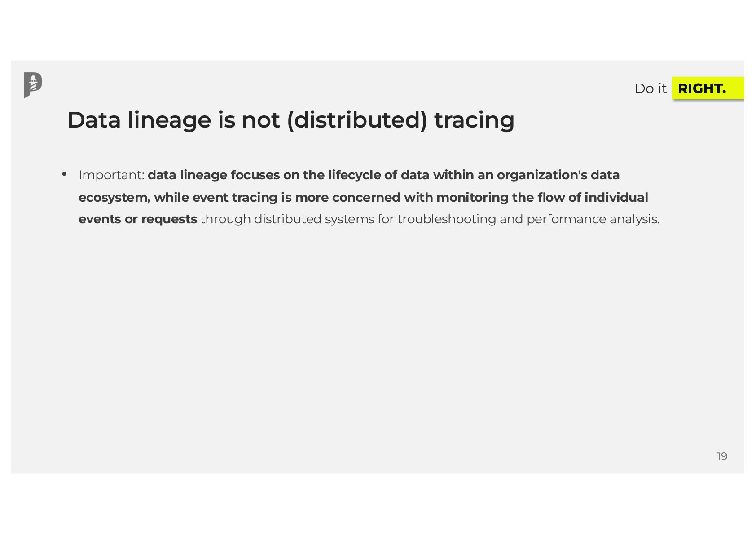This screenshot has height=535, width=756.
Task: Click the phrase 'monitoring the flow of individual'
Action: (542, 198)
